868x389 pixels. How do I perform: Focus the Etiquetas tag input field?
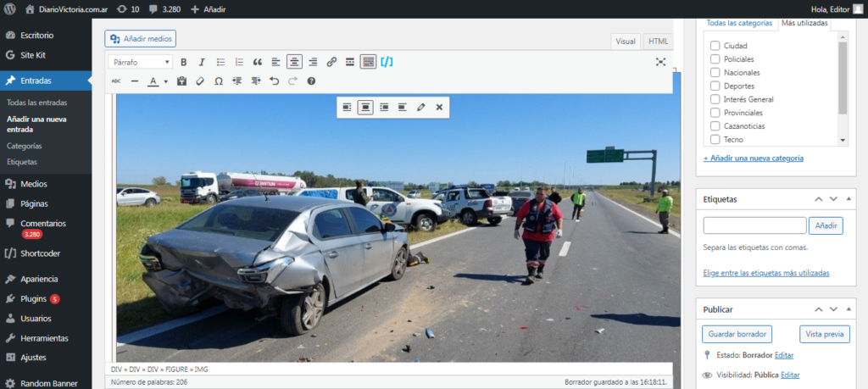coord(754,225)
